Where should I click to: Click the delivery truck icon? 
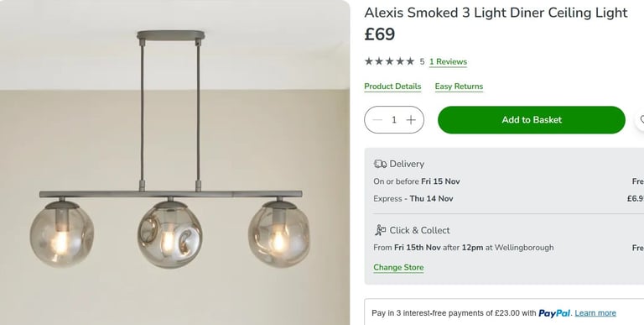(x=380, y=164)
